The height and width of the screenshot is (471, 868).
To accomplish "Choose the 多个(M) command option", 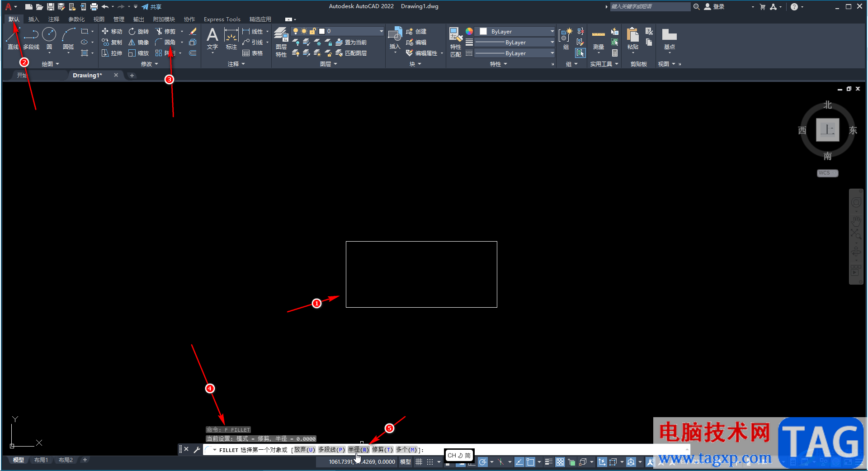I will point(406,450).
